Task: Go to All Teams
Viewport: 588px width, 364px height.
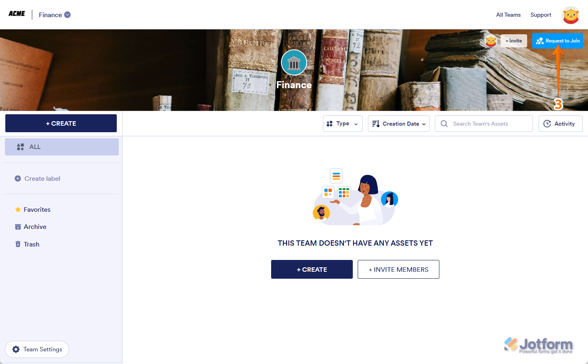Action: pyautogui.click(x=508, y=15)
